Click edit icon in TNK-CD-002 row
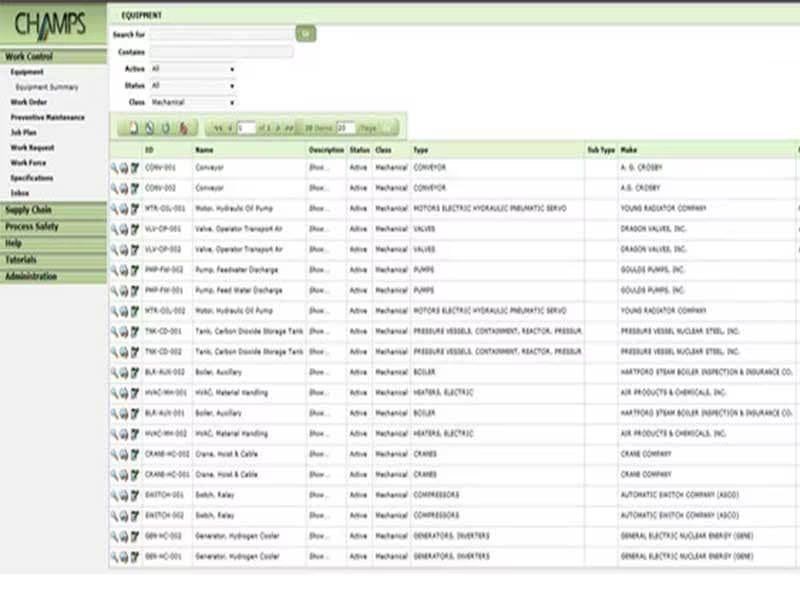800x600 pixels. point(135,352)
